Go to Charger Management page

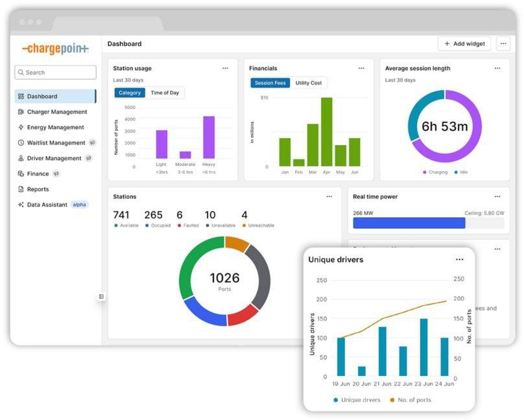click(x=56, y=112)
